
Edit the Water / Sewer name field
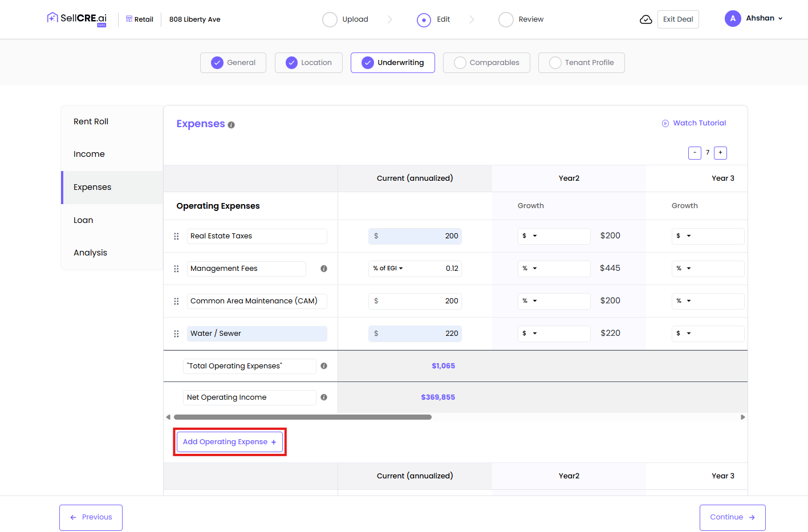(257, 334)
